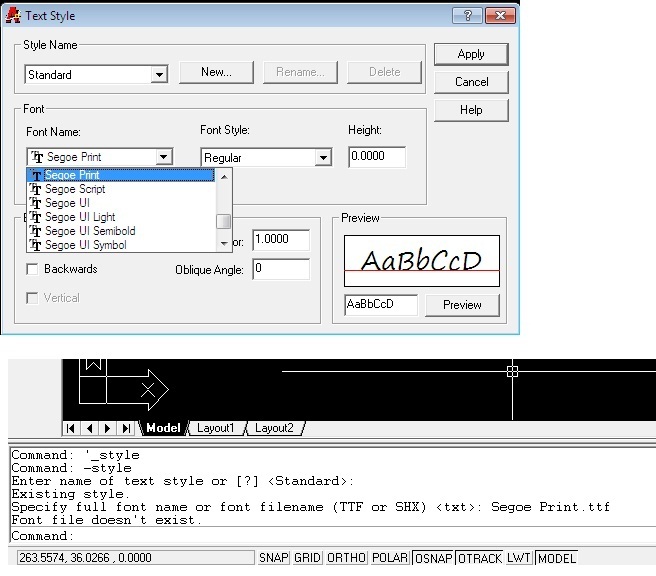
Task: Toggle ORTHO mode in status bar
Action: [346, 558]
